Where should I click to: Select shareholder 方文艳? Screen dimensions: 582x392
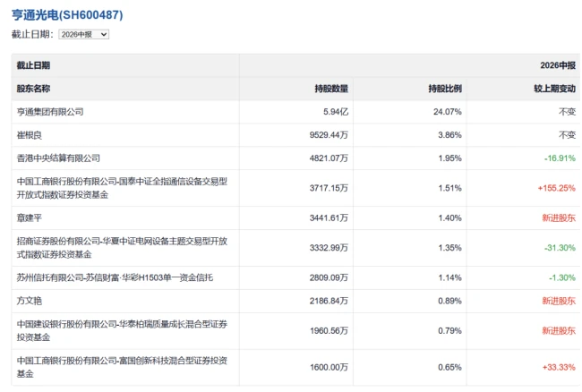pos(30,301)
